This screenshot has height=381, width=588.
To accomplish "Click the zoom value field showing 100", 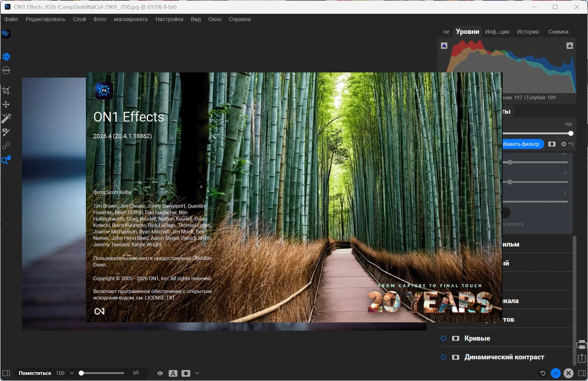I will (x=60, y=373).
